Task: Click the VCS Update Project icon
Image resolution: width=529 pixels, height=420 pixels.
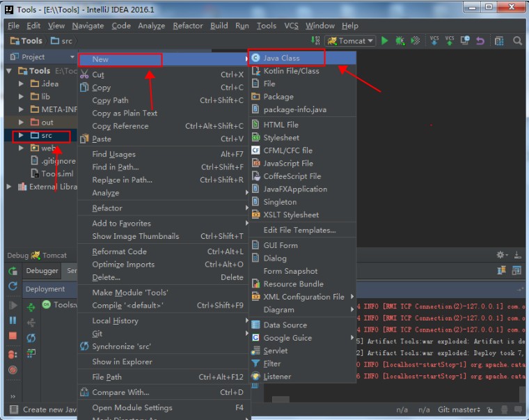Action: tap(434, 40)
